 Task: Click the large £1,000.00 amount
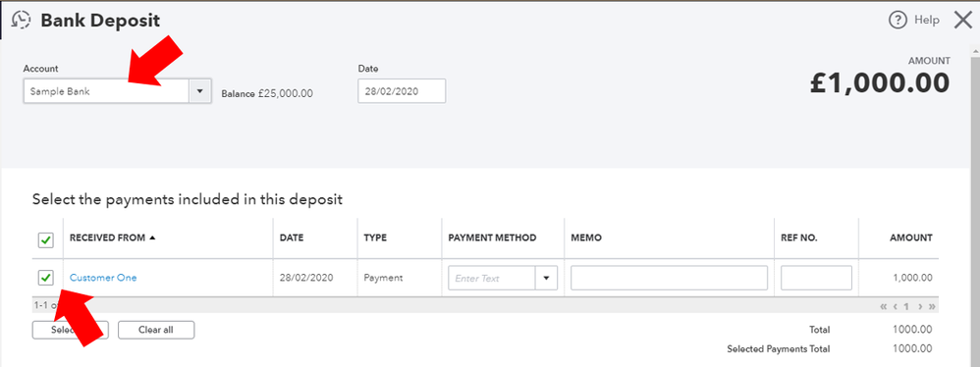click(880, 83)
